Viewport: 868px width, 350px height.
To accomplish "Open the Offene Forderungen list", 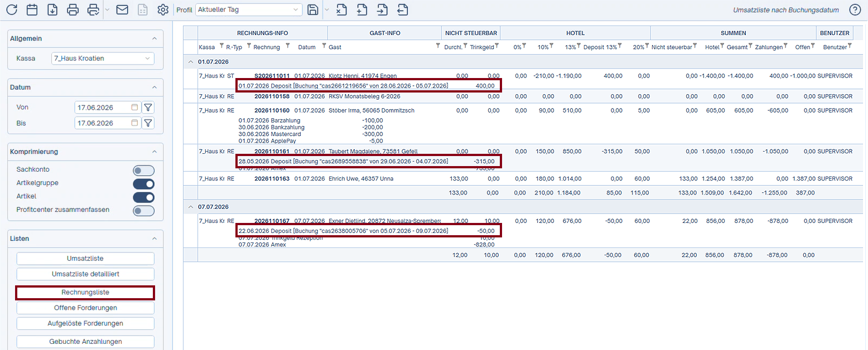I will (x=85, y=308).
